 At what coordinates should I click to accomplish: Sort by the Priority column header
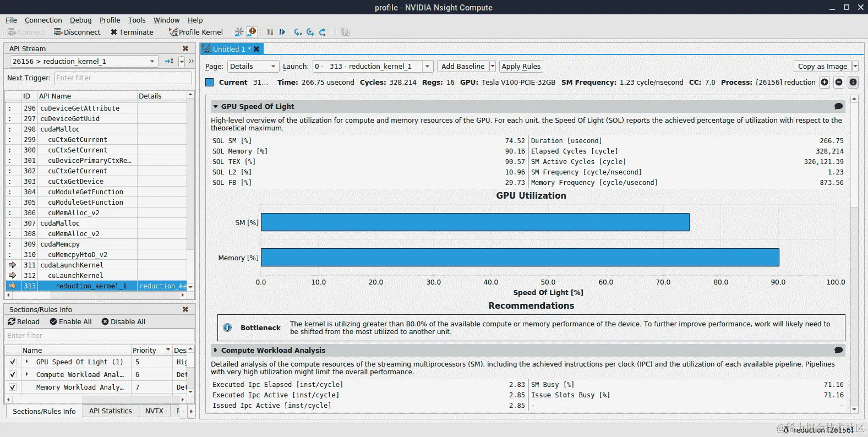(x=151, y=350)
